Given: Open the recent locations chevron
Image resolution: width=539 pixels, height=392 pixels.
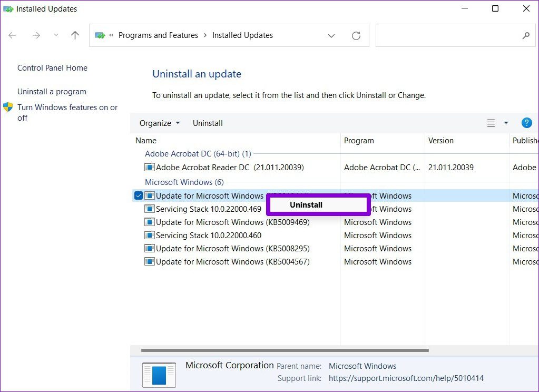Looking at the screenshot, I should coord(56,35).
